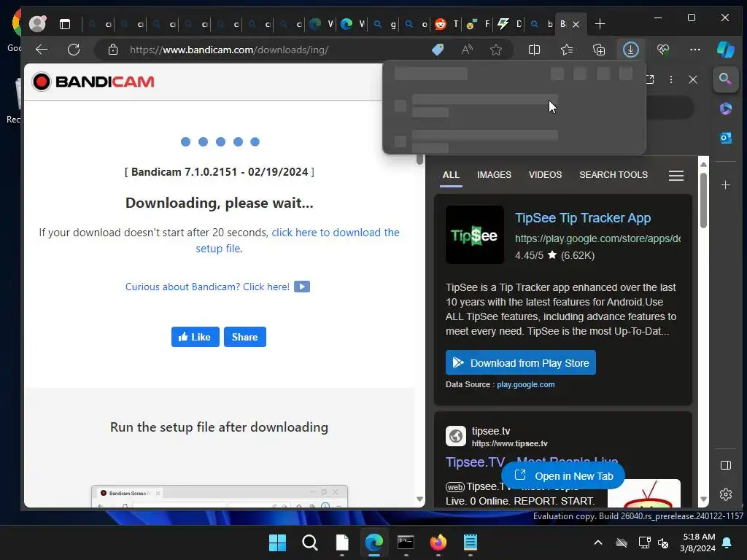This screenshot has width=747, height=560.
Task: Open Outlook in the Edge sidebar
Action: (x=726, y=138)
